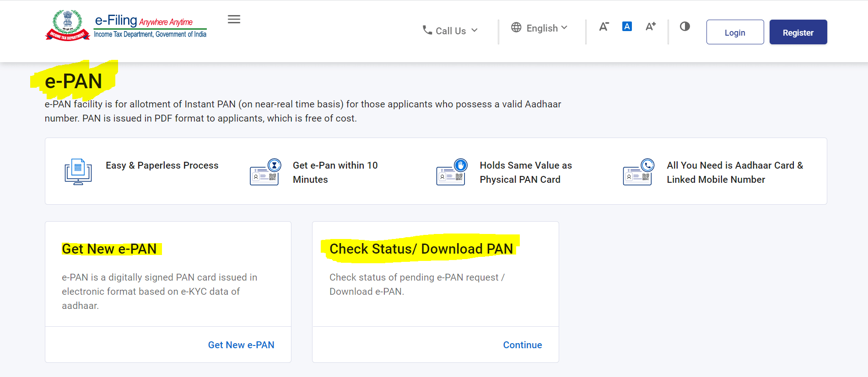Reset to default font size A icon
This screenshot has height=377, width=868.
[627, 27]
